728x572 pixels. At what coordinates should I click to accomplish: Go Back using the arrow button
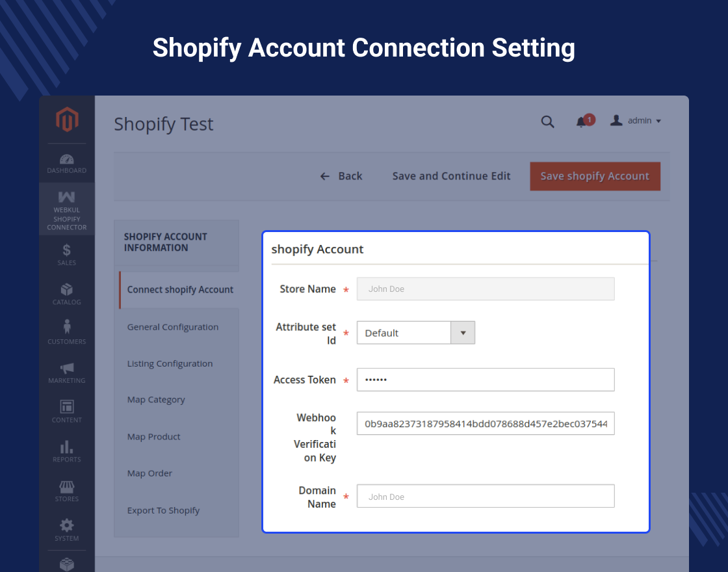click(341, 176)
